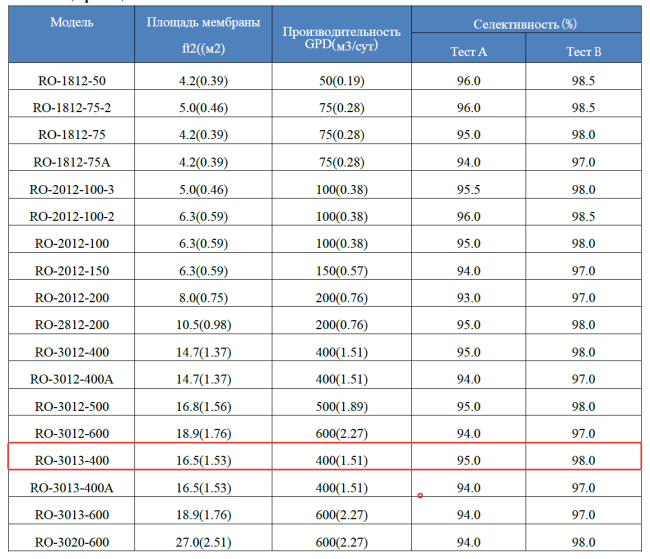Click the 50(0.19) productivity cell
The width and height of the screenshot is (650, 559).
tap(342, 80)
